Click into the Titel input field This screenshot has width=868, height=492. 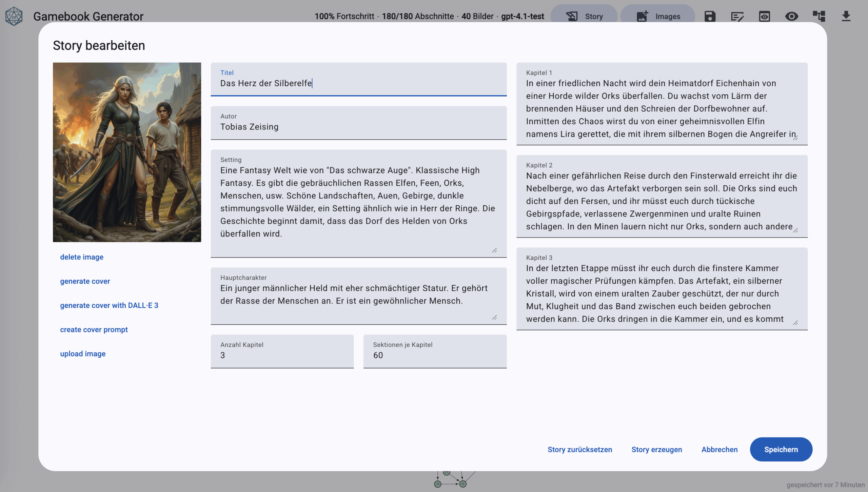[x=358, y=83]
